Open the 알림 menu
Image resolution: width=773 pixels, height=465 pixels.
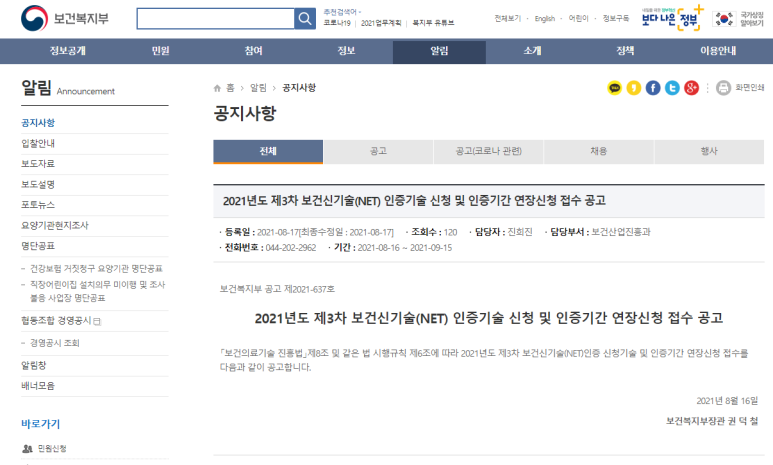439,51
